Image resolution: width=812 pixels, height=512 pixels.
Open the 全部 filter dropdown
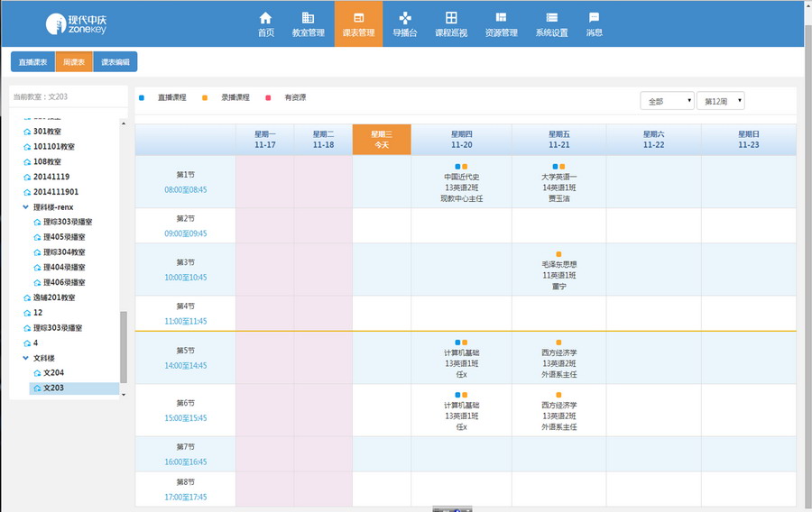(667, 101)
